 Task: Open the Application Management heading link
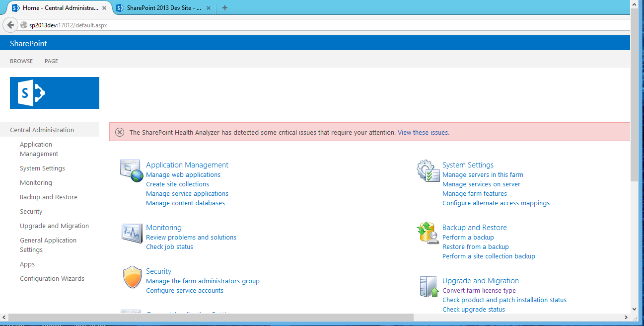click(x=187, y=165)
